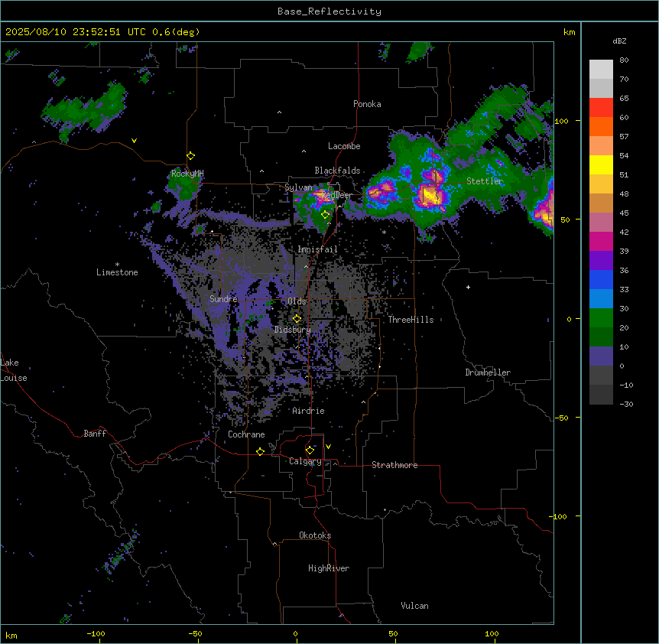Click the Cochrane city label
659x644 pixels.
click(x=246, y=434)
